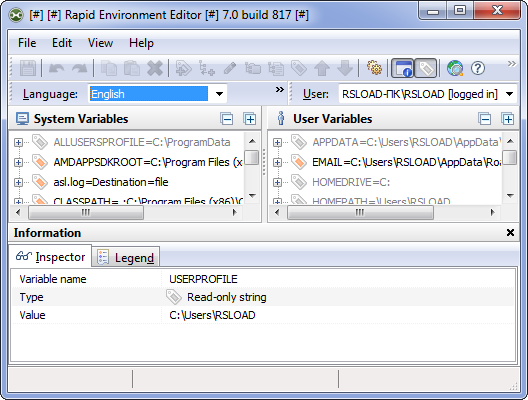This screenshot has width=528, height=400.
Task: Click the Move Down arrow icon
Action: coord(345,68)
